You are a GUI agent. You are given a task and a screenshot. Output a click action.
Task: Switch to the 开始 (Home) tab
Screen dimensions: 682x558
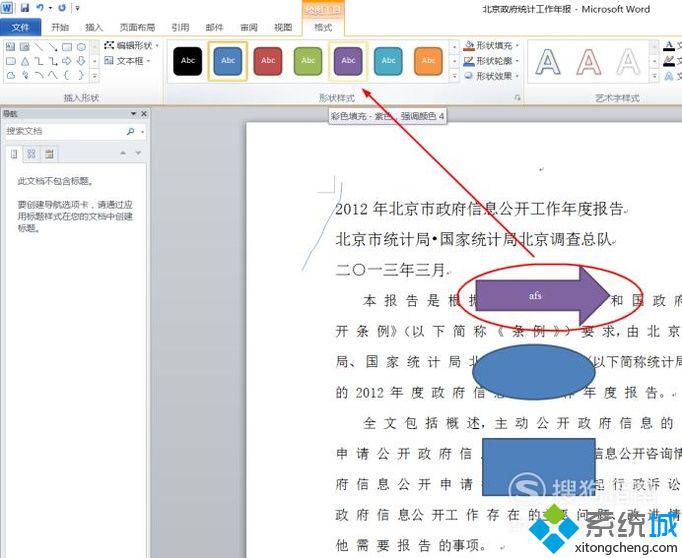(x=60, y=27)
